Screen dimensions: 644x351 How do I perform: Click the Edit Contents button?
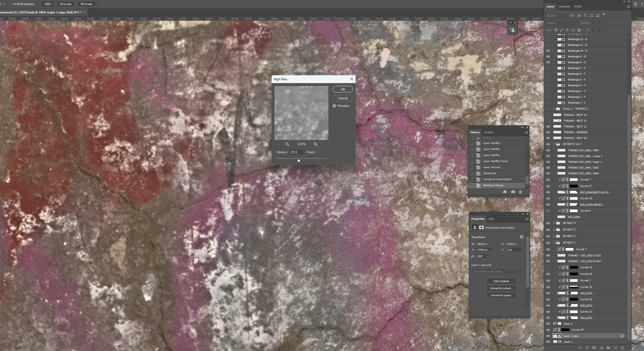coord(501,281)
